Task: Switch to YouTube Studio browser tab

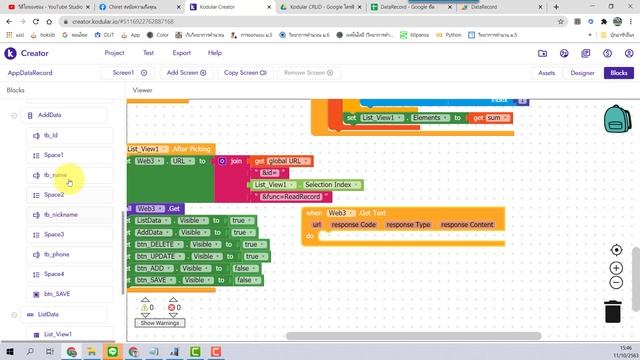Action: pos(49,7)
